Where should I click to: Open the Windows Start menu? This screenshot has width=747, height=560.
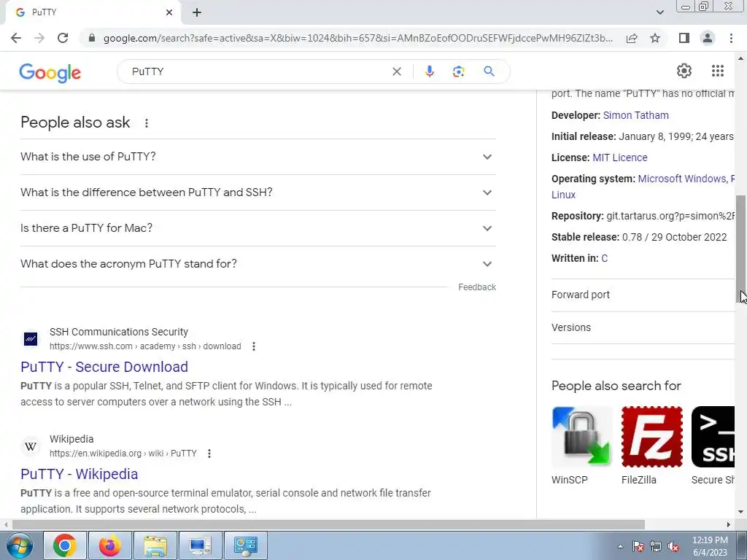pos(19,545)
